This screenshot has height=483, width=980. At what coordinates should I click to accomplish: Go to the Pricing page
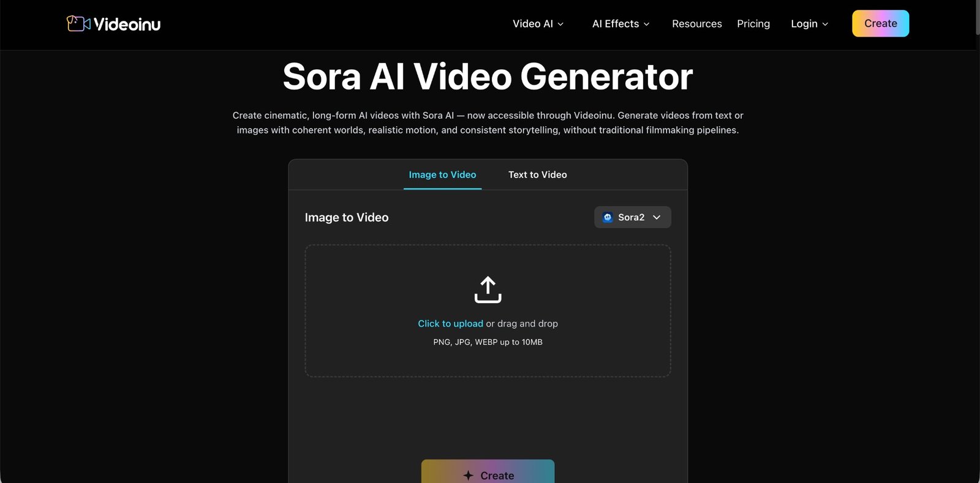(753, 24)
